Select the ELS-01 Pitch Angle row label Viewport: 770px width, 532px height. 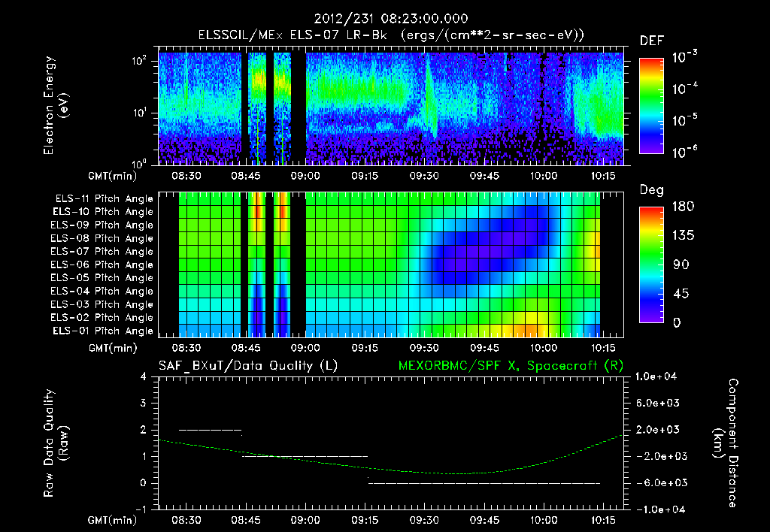(x=103, y=331)
